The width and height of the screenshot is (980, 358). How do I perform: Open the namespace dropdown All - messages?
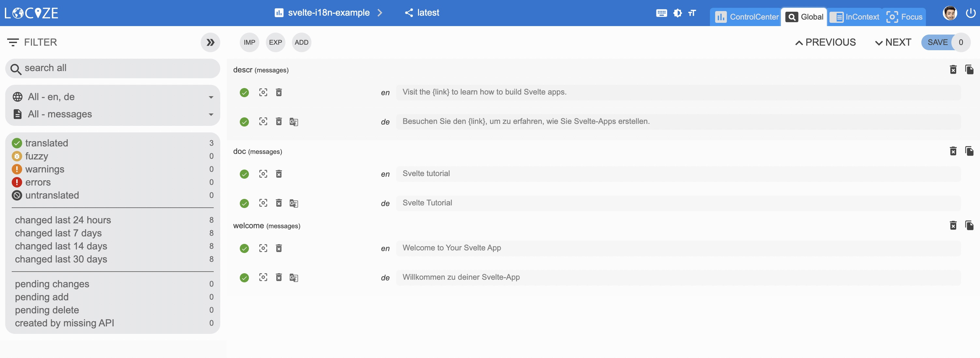113,114
